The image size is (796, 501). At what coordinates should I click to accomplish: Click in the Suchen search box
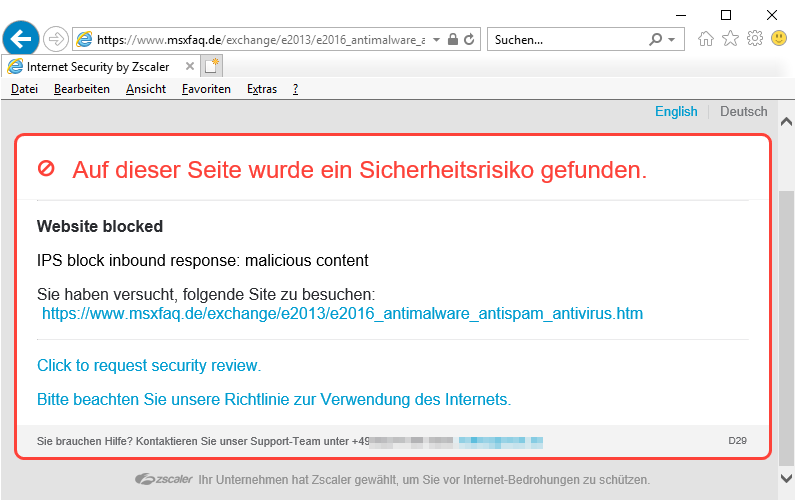tap(569, 40)
